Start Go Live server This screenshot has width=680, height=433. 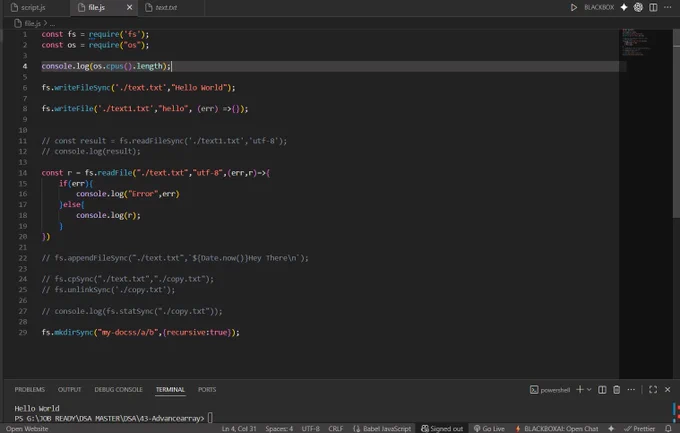[489, 429]
